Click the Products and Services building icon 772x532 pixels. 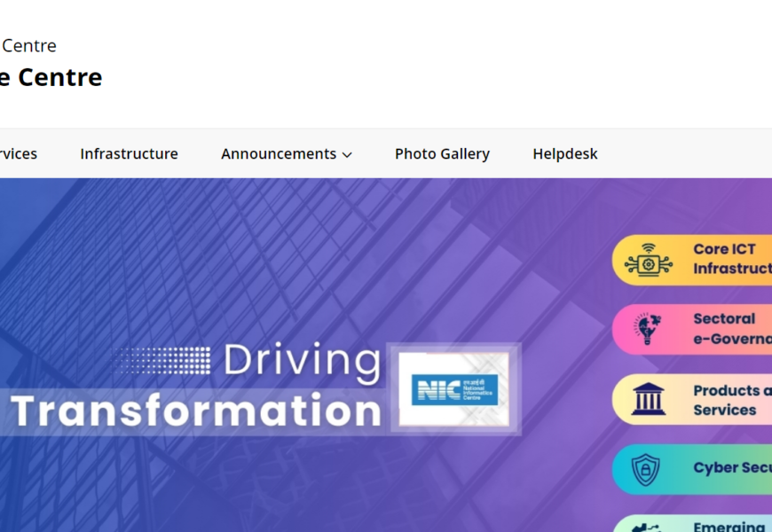pos(648,399)
